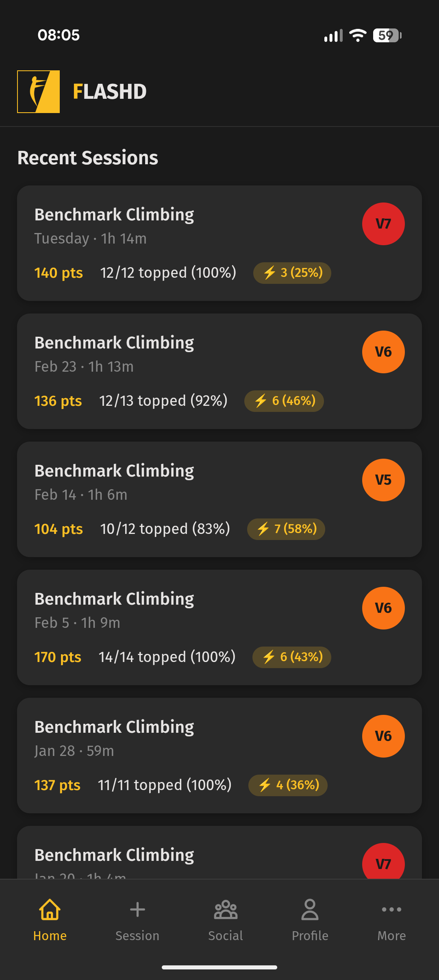Tap the V6 badge on Feb 23 session

click(383, 352)
